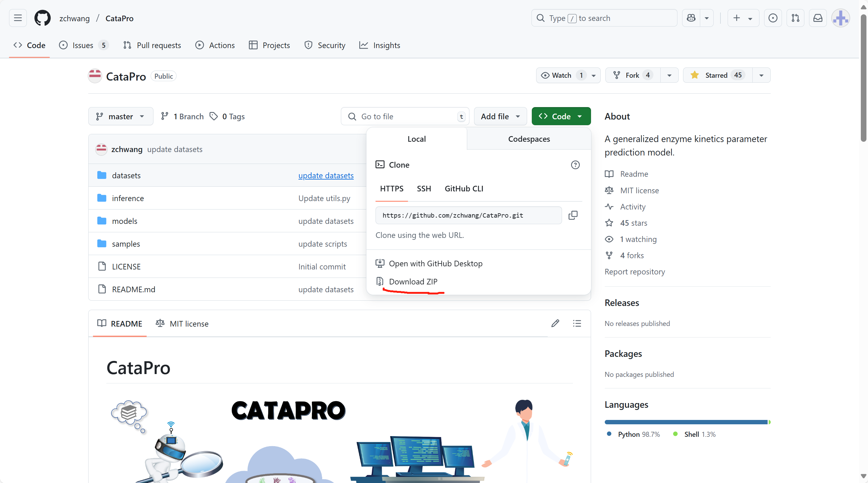Switch to the Codespaces tab

(x=529, y=139)
